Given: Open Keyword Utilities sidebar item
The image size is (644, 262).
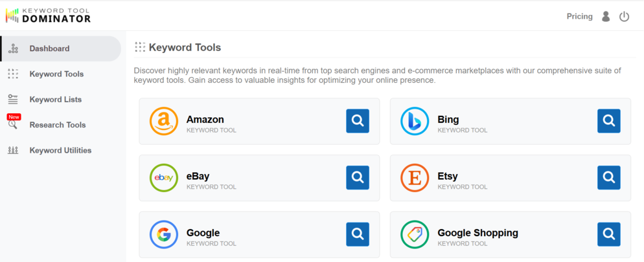Looking at the screenshot, I should point(61,151).
